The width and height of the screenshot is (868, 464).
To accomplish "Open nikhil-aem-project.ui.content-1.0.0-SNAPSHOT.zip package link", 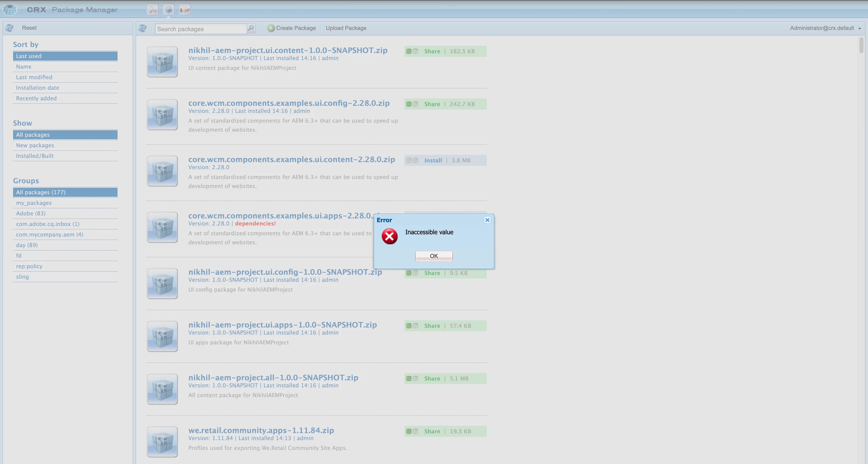I will (x=288, y=50).
